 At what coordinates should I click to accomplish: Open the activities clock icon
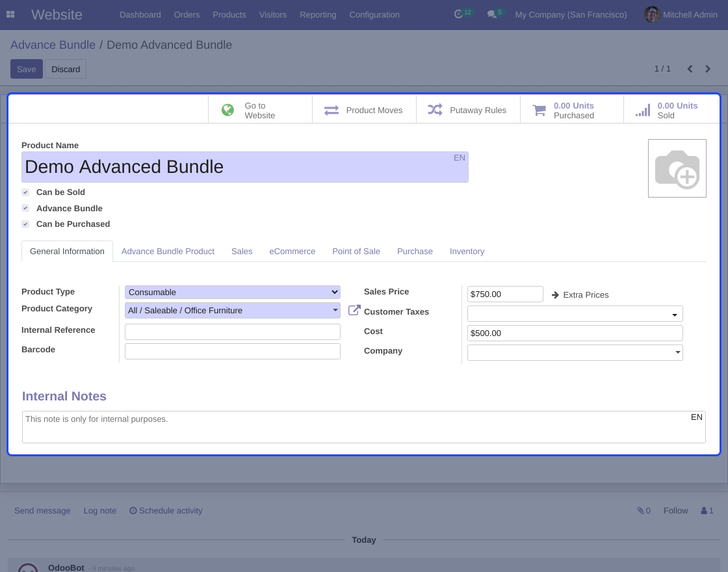[x=458, y=14]
